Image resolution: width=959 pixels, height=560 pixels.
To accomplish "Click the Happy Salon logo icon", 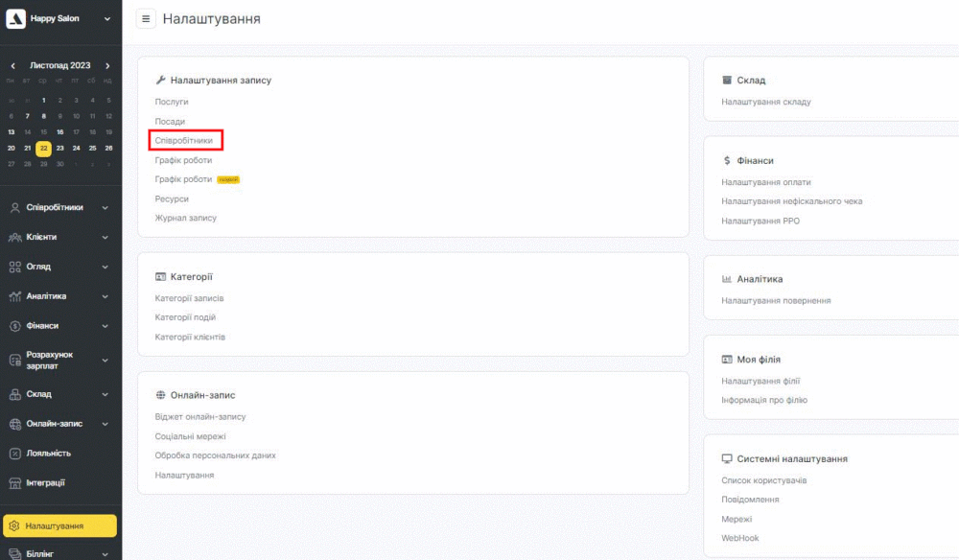I will [15, 19].
